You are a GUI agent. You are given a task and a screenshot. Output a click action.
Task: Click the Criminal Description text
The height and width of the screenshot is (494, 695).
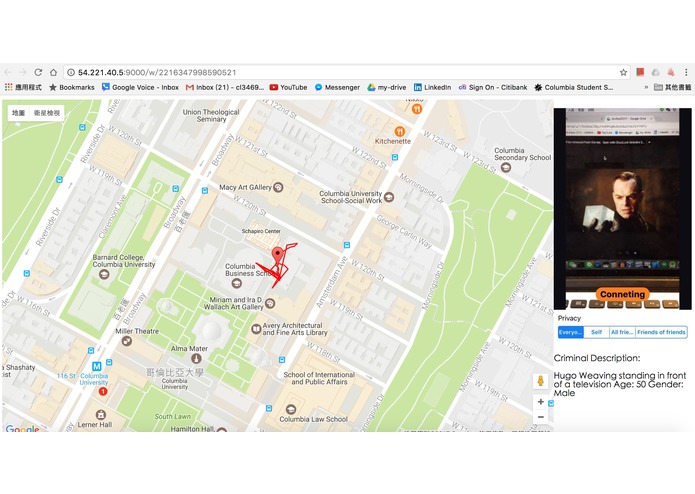point(597,358)
